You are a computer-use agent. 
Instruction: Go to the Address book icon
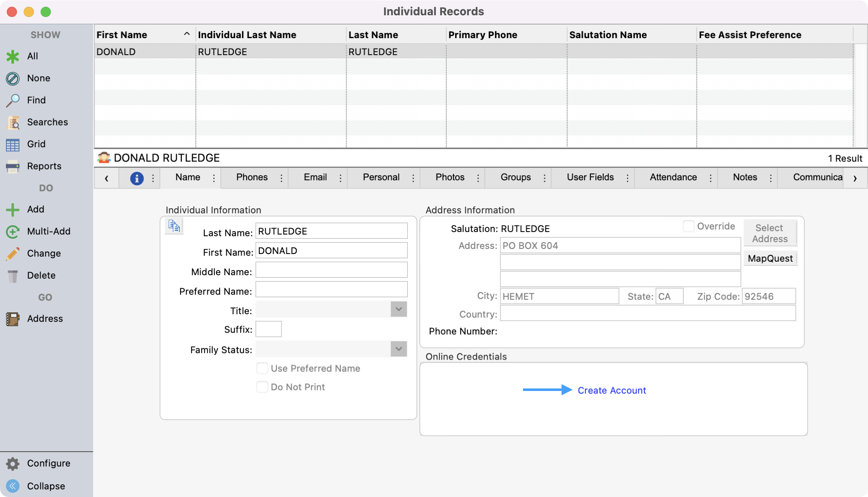13,319
